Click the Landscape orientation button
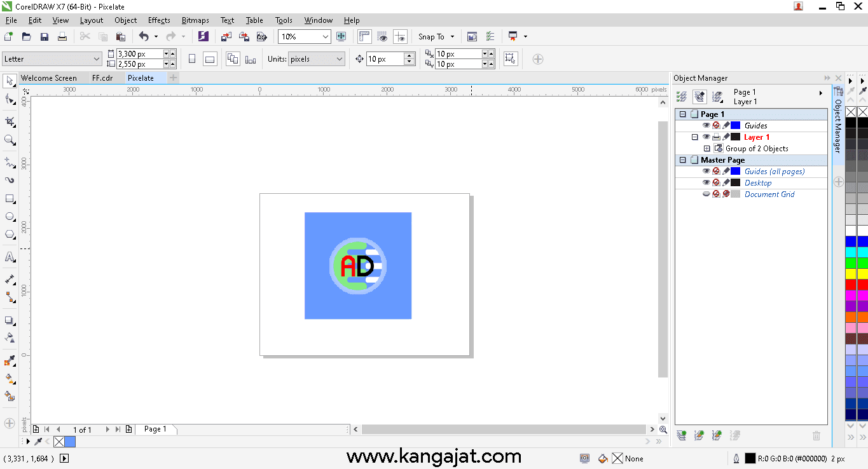 210,59
